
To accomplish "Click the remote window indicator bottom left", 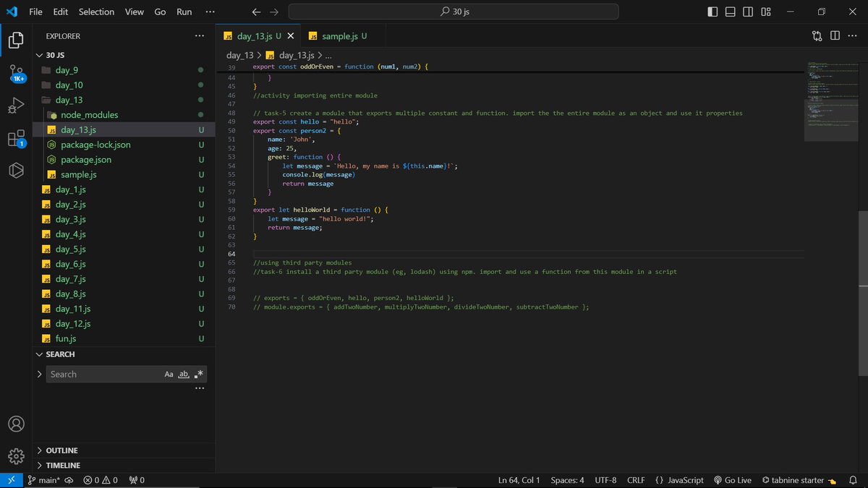I will pos(11,479).
